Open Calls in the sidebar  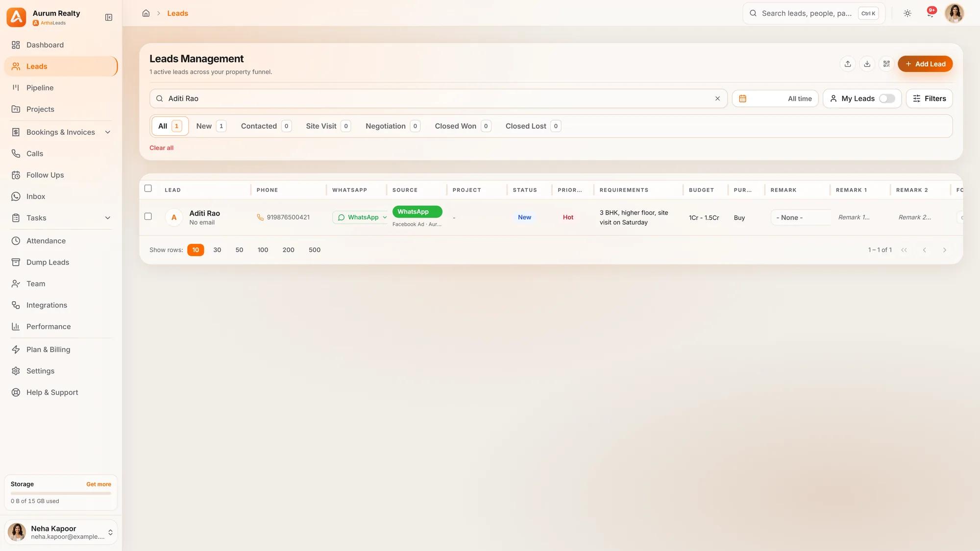[x=61, y=153]
